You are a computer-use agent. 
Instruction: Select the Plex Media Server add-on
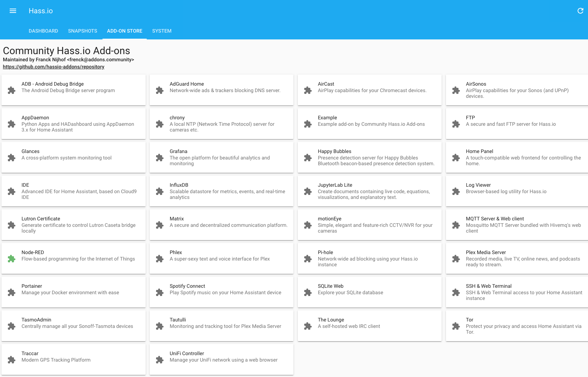click(517, 258)
